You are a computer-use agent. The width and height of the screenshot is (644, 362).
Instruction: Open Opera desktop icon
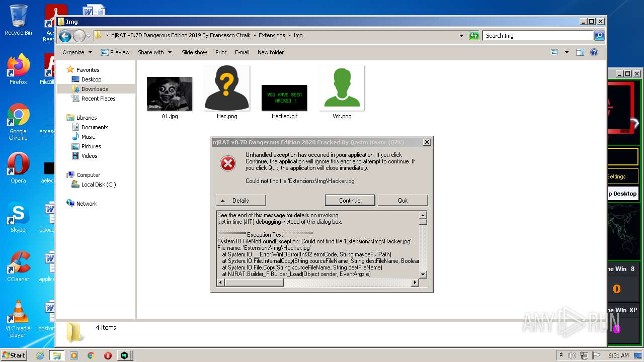click(18, 168)
